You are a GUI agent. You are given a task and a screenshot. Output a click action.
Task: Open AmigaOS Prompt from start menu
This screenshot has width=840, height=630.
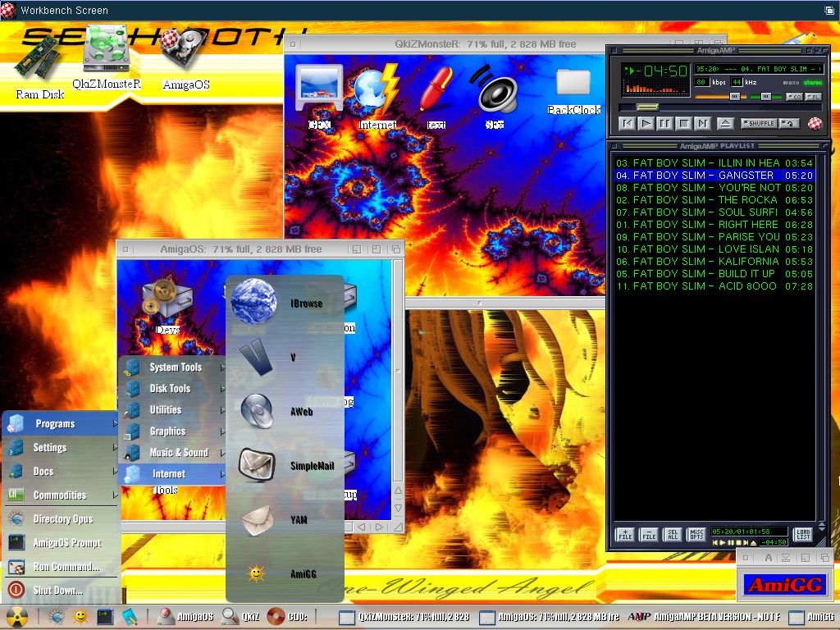(x=61, y=543)
